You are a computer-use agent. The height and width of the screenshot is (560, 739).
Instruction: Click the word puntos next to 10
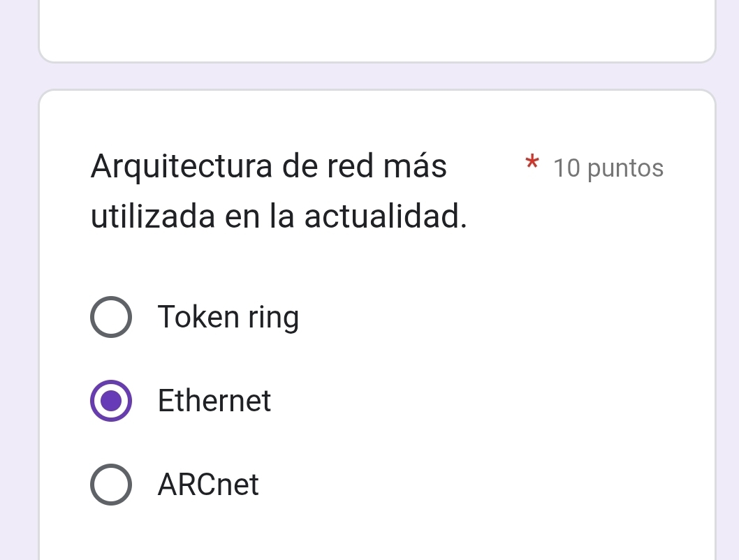coord(626,168)
